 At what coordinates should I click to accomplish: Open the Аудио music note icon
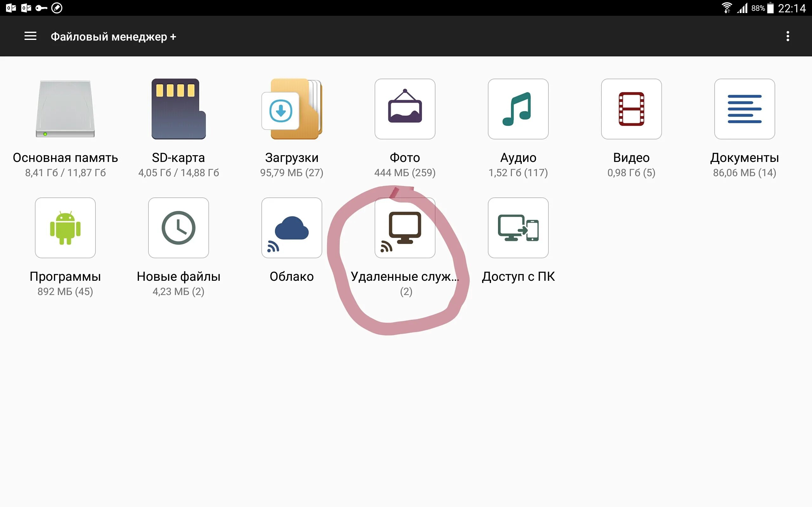click(518, 109)
